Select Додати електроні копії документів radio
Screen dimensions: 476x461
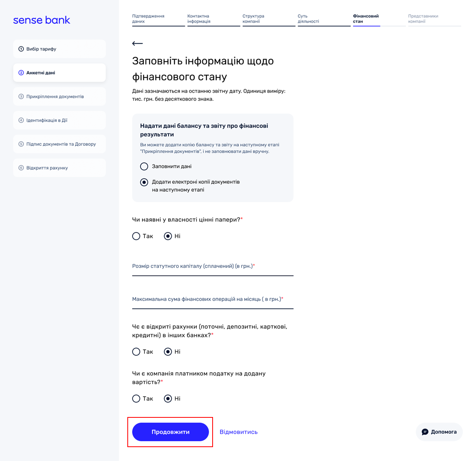pos(144,182)
